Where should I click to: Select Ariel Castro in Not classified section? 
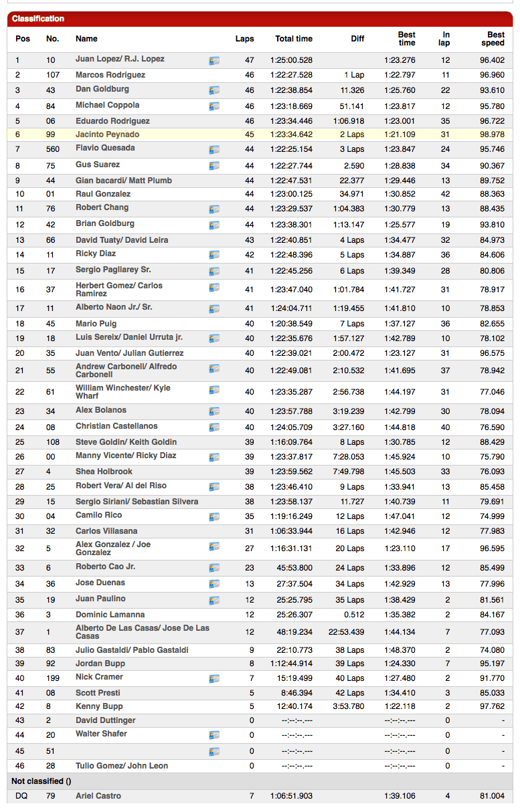99,796
